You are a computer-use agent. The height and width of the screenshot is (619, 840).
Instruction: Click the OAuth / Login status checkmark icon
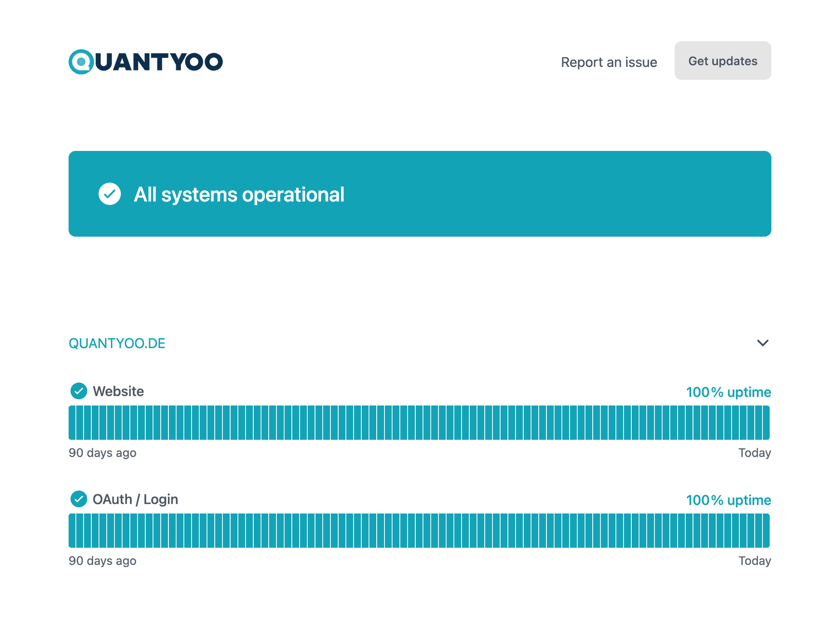pos(79,499)
